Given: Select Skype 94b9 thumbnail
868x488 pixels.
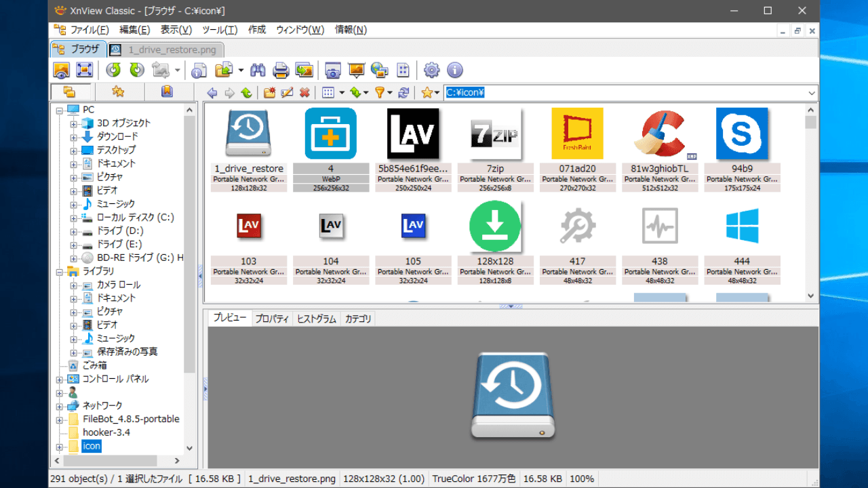Looking at the screenshot, I should [742, 149].
